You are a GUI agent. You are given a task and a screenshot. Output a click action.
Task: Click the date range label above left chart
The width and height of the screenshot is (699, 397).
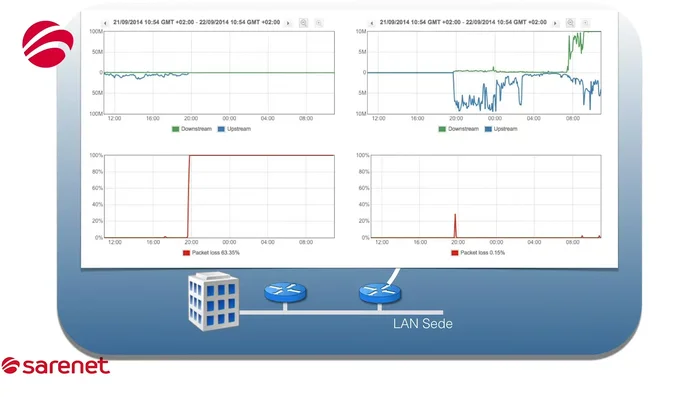(x=197, y=22)
